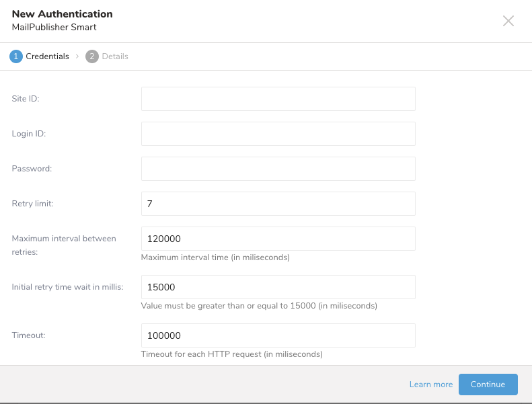Select the Maximum interval field showing 120000
Viewport: 532px width, 404px height.
(278, 239)
